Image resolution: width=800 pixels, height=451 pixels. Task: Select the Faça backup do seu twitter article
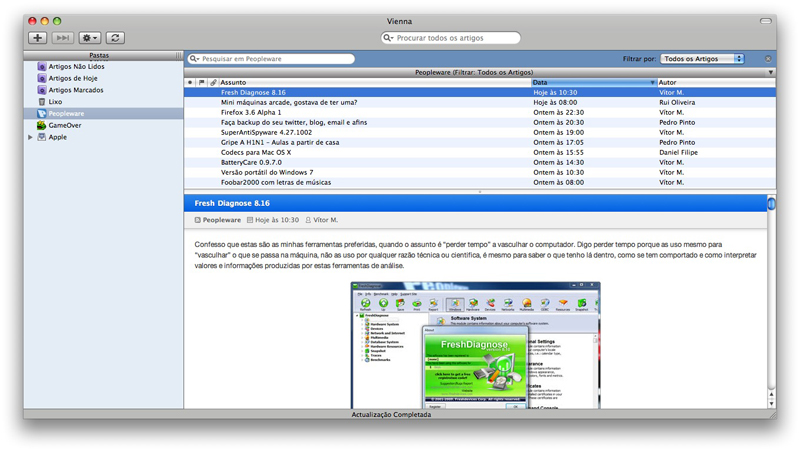coord(480,122)
